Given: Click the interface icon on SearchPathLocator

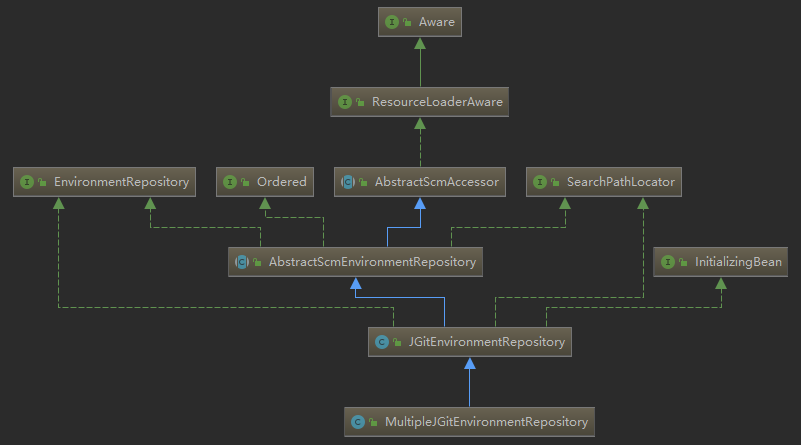Looking at the screenshot, I should tap(540, 182).
